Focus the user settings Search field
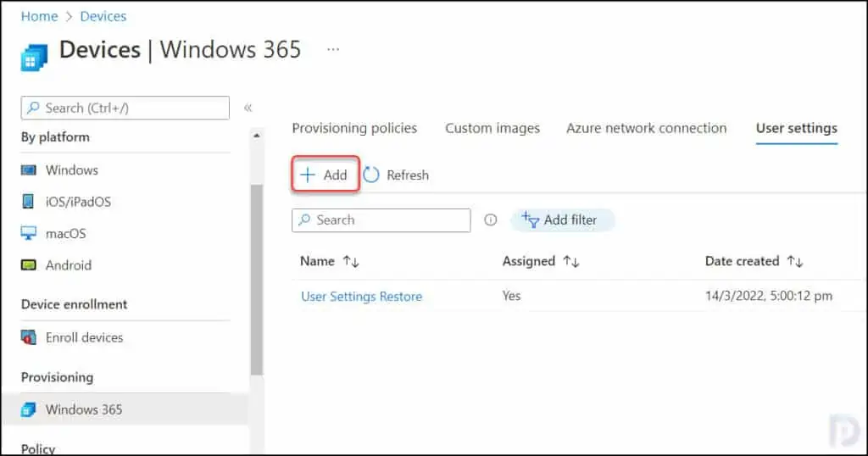This screenshot has width=868, height=456. pyautogui.click(x=381, y=220)
